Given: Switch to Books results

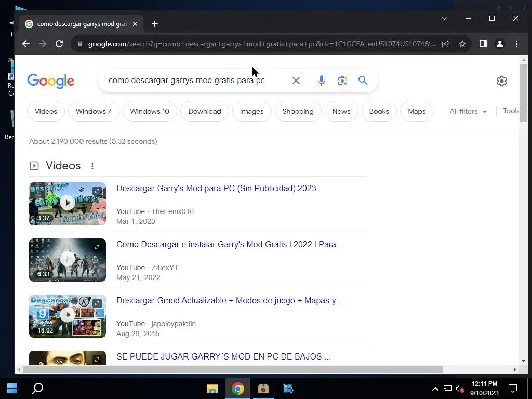Looking at the screenshot, I should pyautogui.click(x=379, y=111).
